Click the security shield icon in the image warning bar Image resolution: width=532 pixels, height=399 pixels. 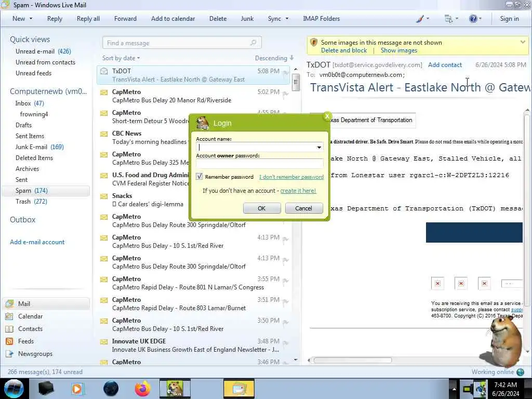[x=314, y=43]
